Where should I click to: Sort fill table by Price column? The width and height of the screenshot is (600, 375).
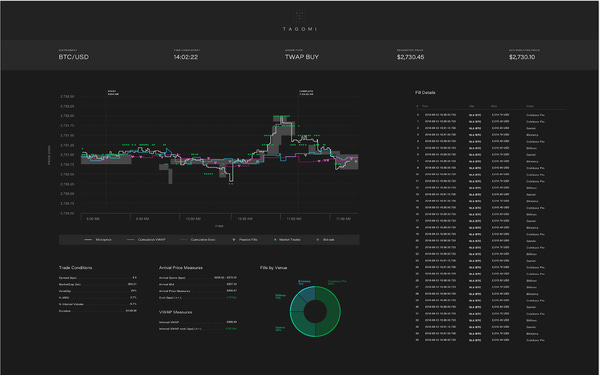pos(494,106)
